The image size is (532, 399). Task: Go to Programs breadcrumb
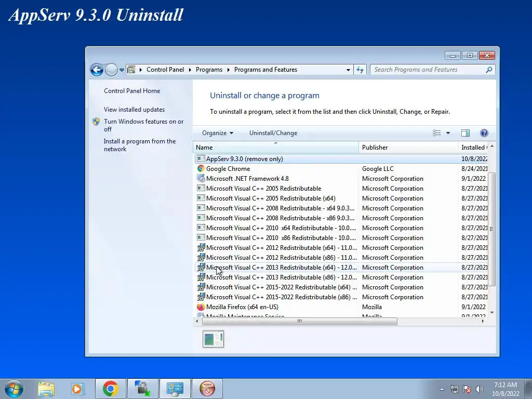[209, 70]
